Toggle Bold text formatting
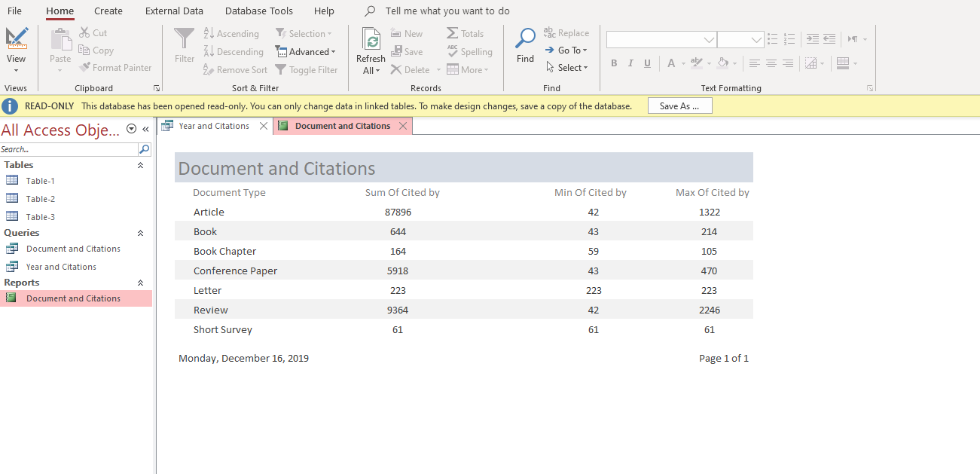Image resolution: width=980 pixels, height=474 pixels. [614, 63]
